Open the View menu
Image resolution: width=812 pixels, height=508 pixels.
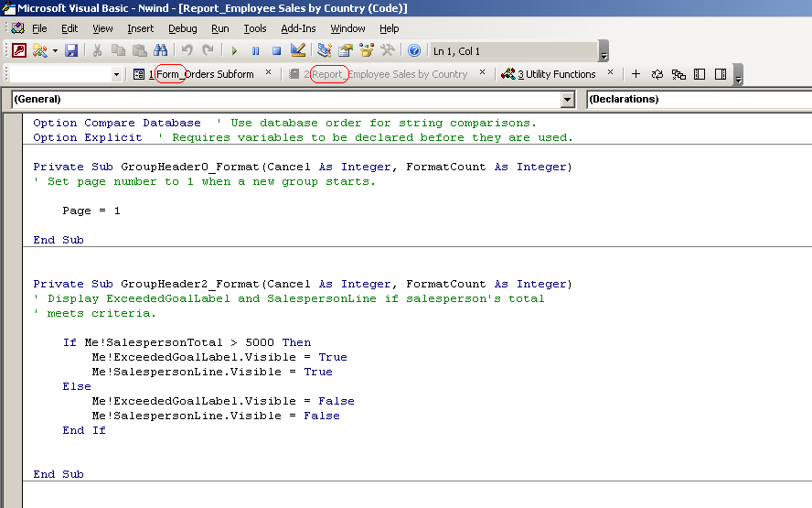pyautogui.click(x=102, y=28)
